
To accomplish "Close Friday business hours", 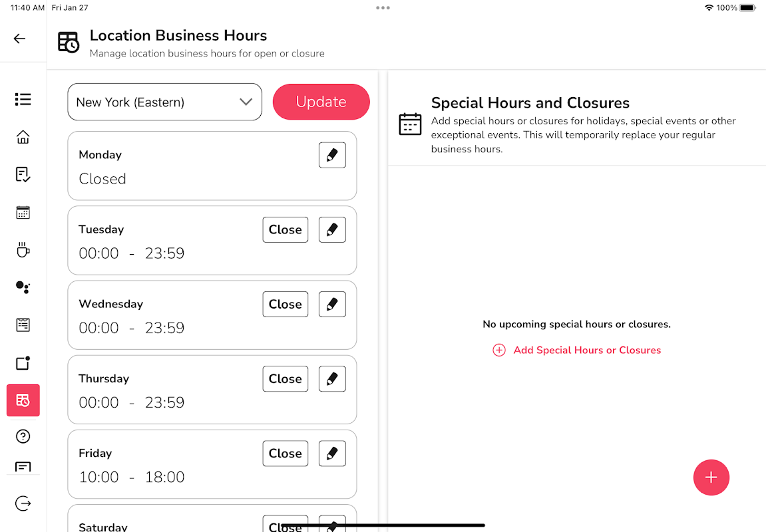I will 286,454.
